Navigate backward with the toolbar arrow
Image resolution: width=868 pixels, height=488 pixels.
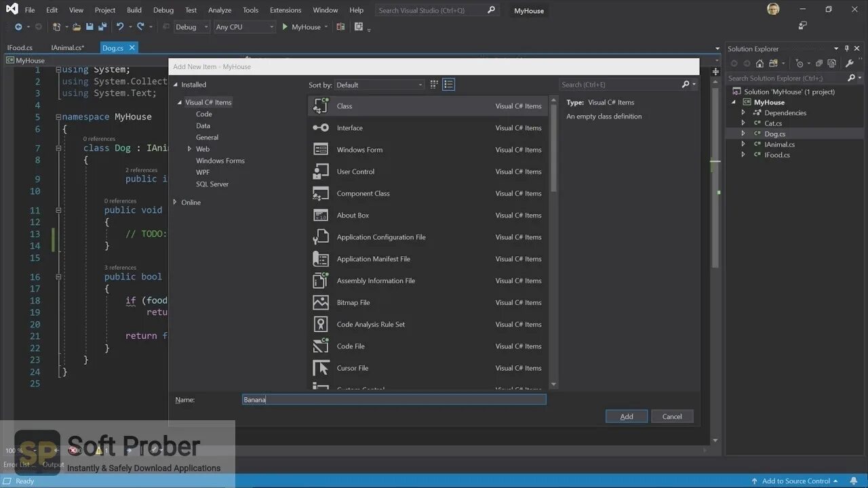[x=18, y=27]
